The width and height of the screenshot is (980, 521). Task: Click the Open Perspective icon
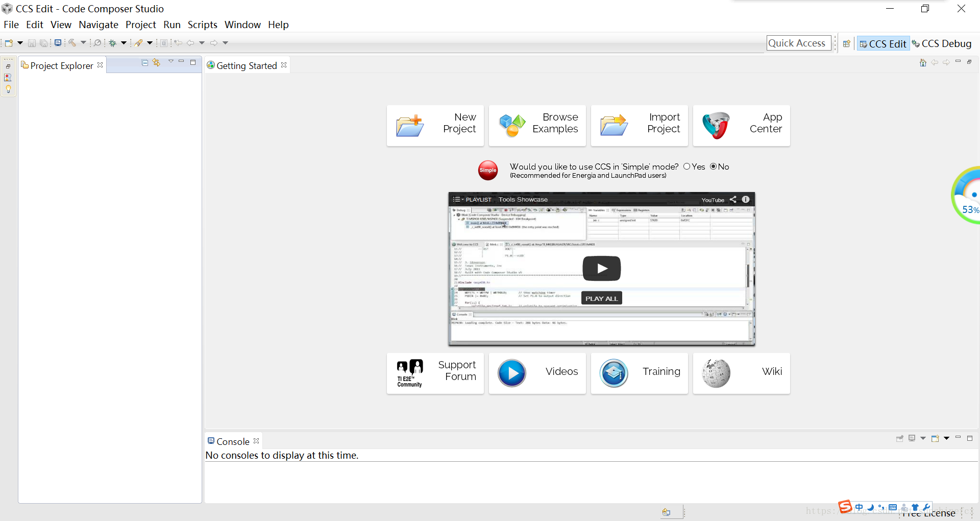[x=846, y=43]
